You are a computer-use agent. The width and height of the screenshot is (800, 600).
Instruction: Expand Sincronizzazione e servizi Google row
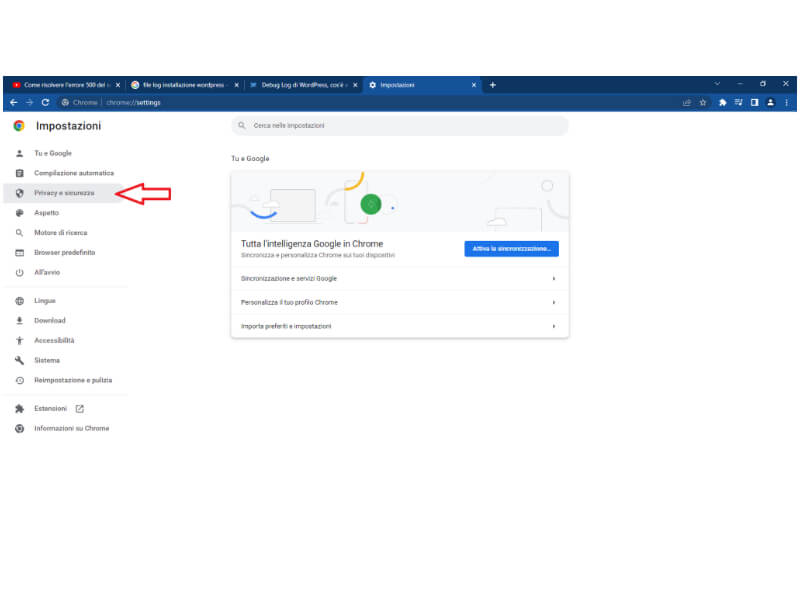tap(399, 279)
